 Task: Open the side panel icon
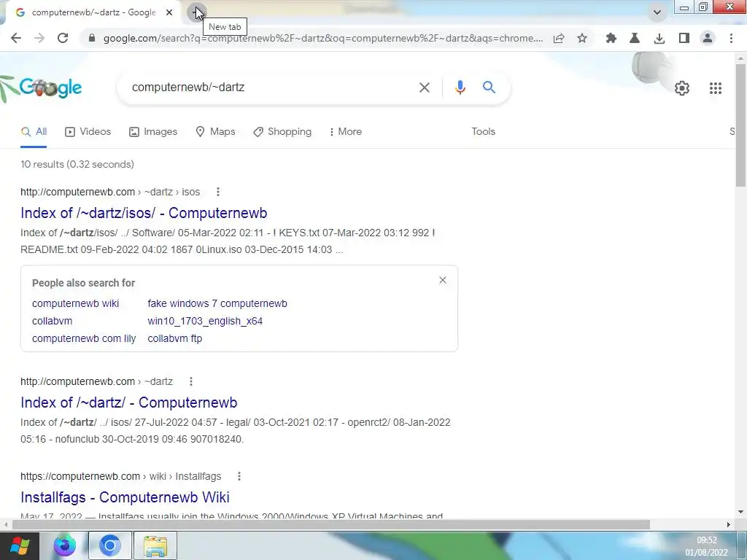tap(684, 38)
